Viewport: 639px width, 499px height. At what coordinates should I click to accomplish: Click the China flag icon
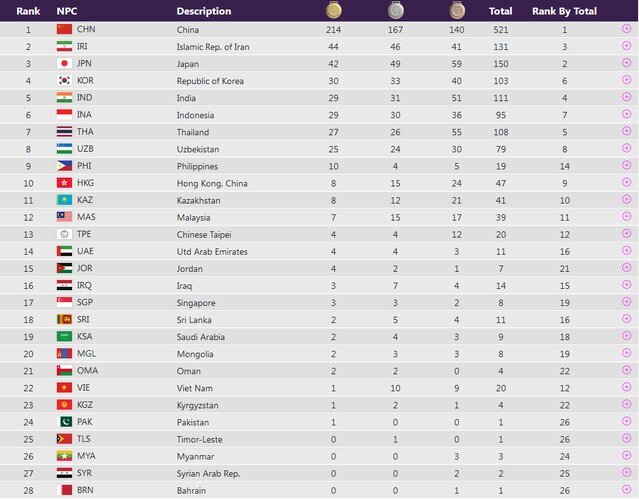pyautogui.click(x=64, y=30)
